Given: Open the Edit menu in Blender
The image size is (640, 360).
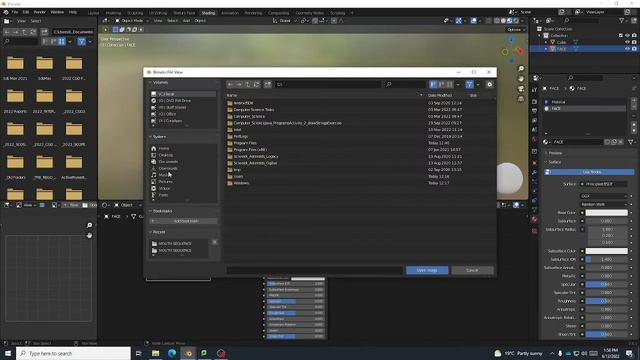Looking at the screenshot, I should click(26, 12).
